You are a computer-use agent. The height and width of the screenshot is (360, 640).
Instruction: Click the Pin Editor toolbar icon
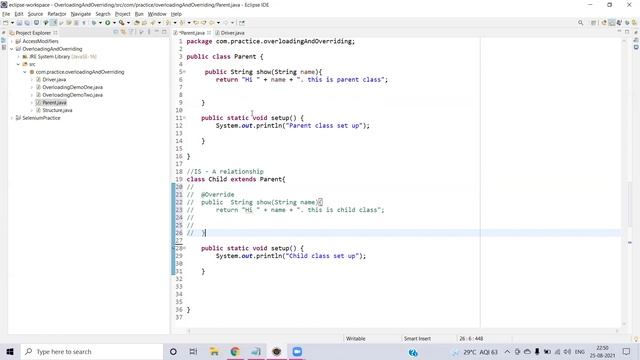tap(242, 23)
